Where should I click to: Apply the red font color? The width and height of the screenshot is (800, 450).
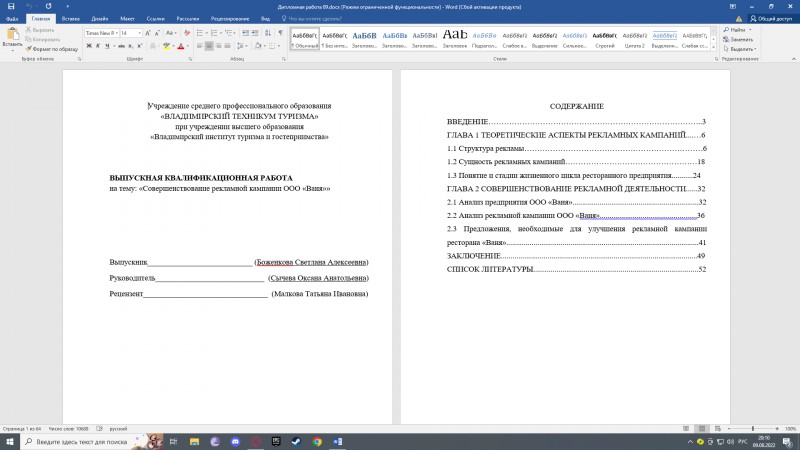click(x=181, y=46)
